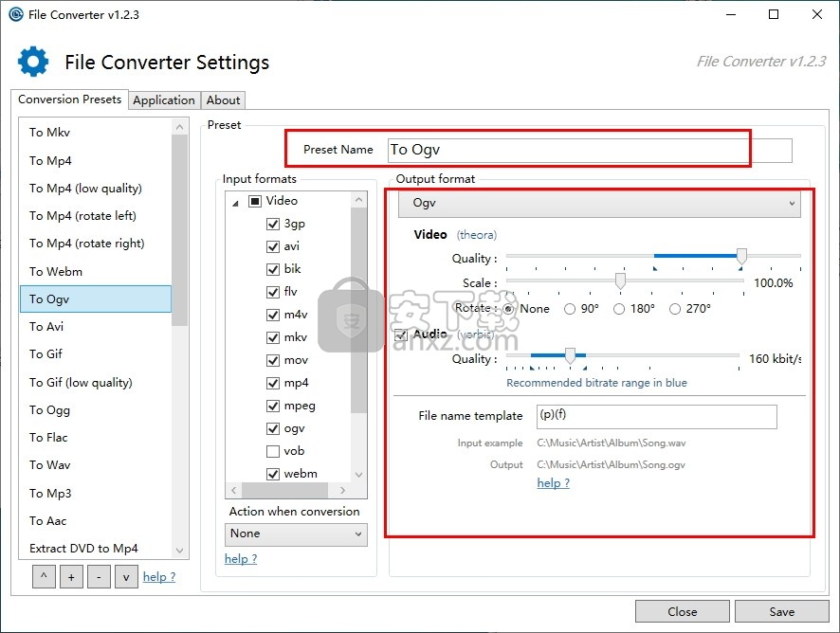
Task: Enable the vob input format checkbox
Action: 273,451
